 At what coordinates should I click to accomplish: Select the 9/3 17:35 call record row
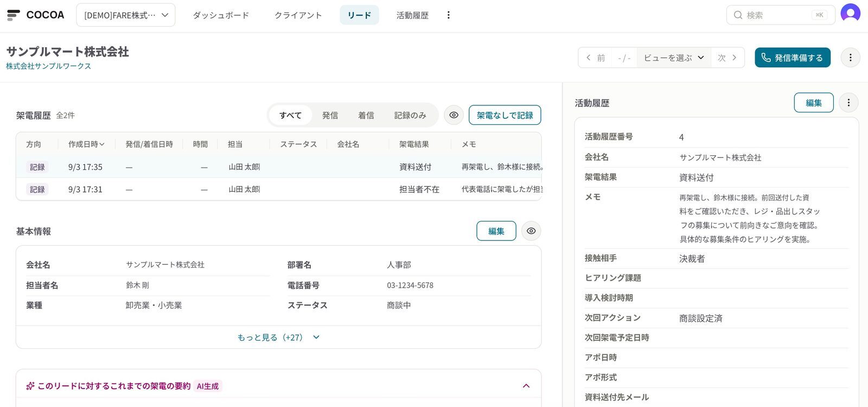[278, 167]
